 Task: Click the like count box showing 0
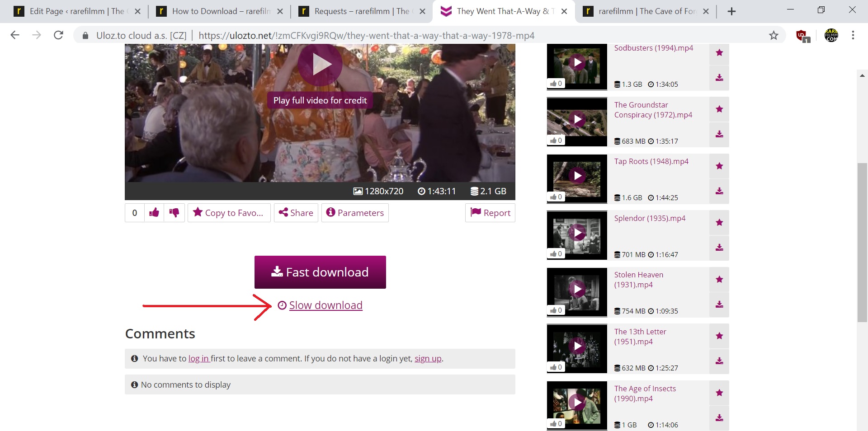(135, 213)
